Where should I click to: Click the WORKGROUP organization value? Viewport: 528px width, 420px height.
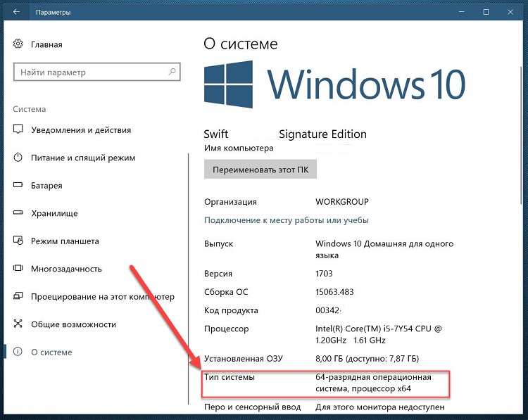pos(341,202)
